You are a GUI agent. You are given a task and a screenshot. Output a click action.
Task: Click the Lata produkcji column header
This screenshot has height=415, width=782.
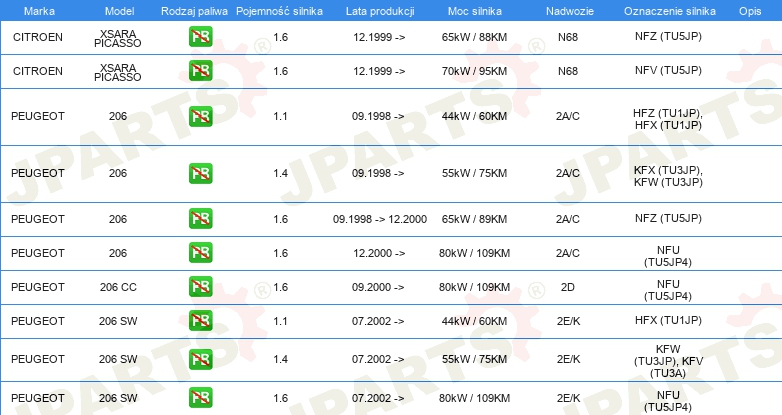(380, 11)
